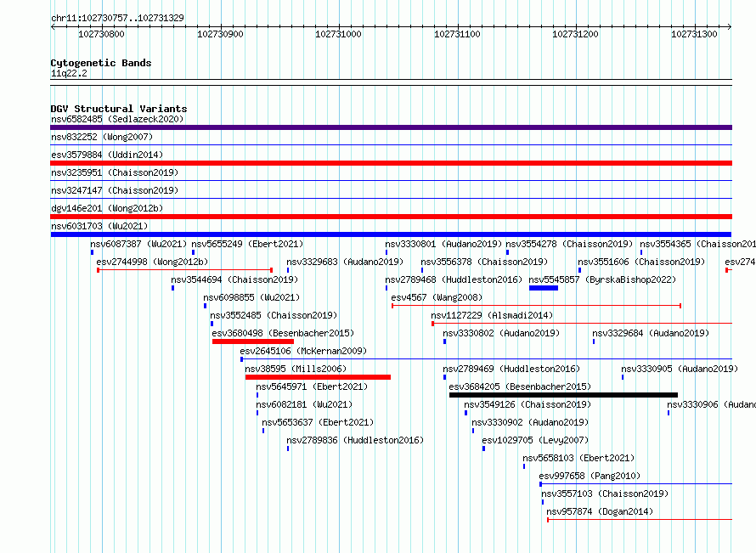Click nsv38595 (Mills2006) label

tap(296, 369)
